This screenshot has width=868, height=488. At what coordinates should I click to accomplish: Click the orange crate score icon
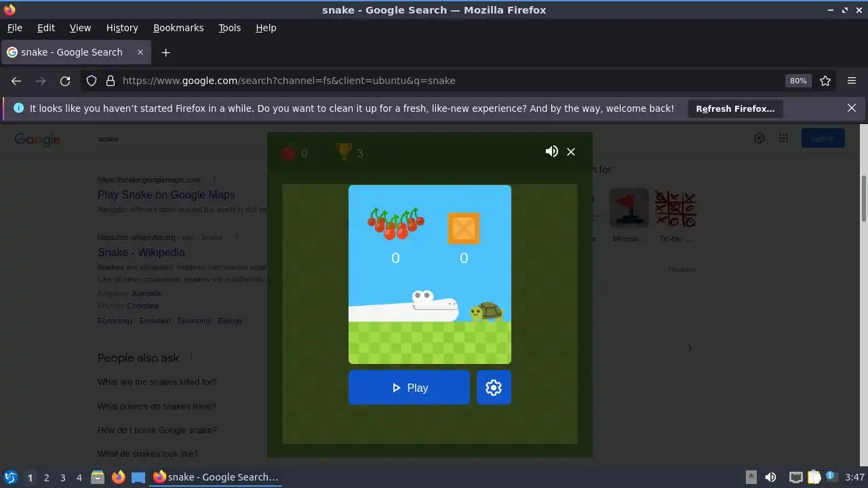point(464,228)
